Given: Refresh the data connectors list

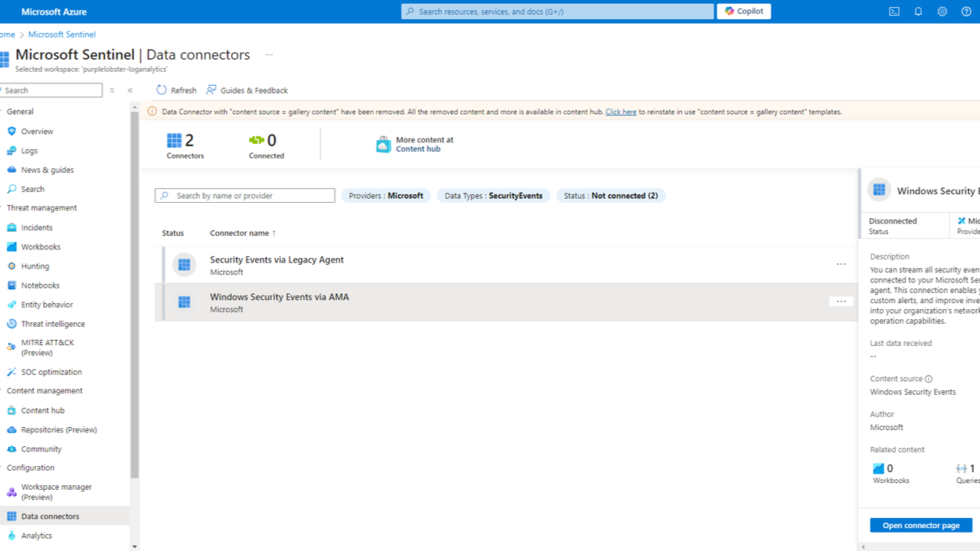Looking at the screenshot, I should coord(176,90).
